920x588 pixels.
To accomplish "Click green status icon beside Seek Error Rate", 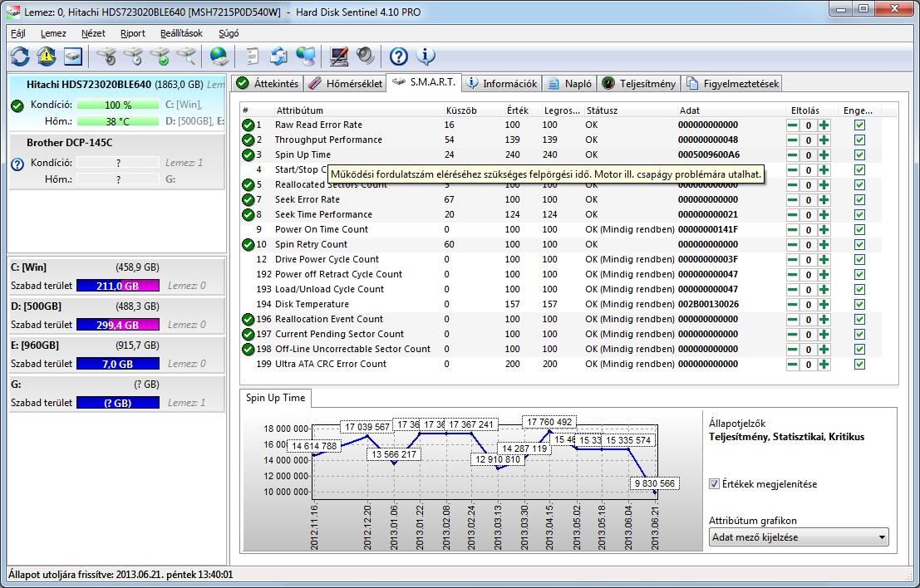I will (248, 199).
